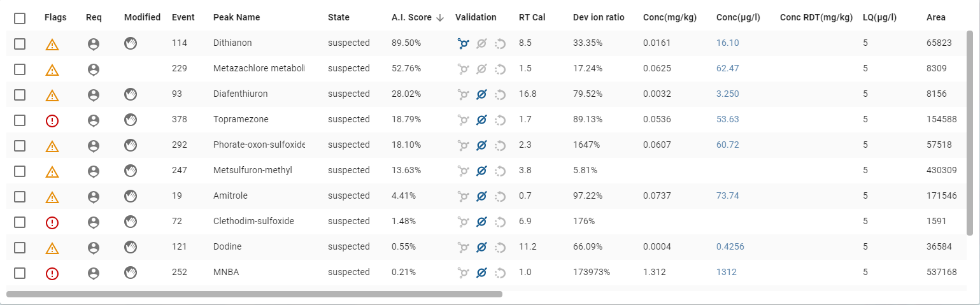The height and width of the screenshot is (305, 980).
Task: Click the A.I. Score sort arrow
Action: (440, 18)
